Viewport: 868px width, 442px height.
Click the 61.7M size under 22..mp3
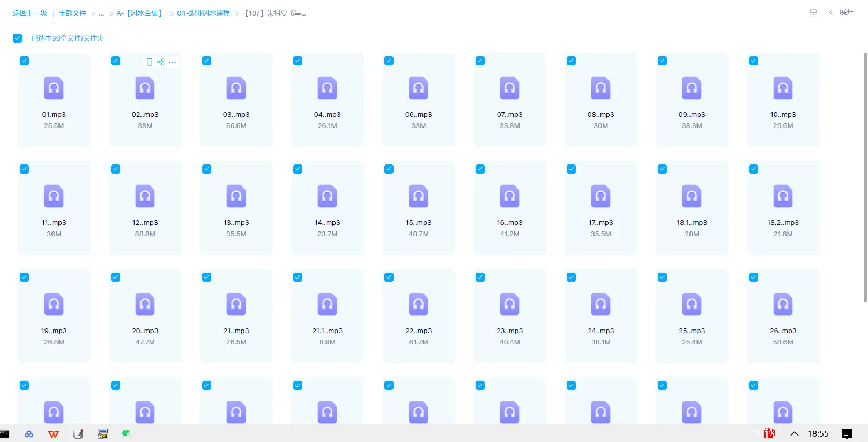[418, 342]
